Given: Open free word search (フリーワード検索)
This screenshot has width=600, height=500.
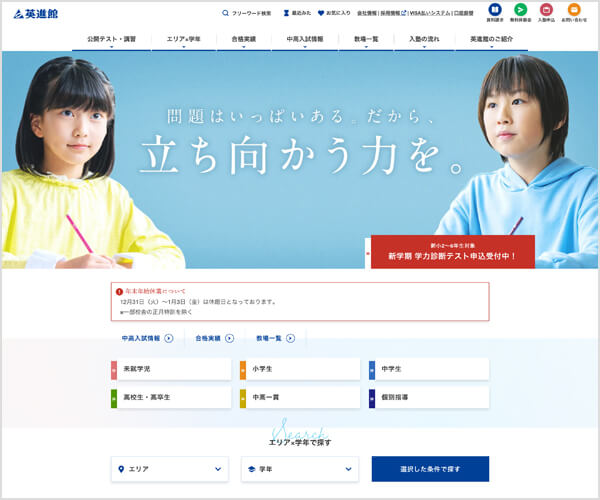Looking at the screenshot, I should [x=247, y=13].
